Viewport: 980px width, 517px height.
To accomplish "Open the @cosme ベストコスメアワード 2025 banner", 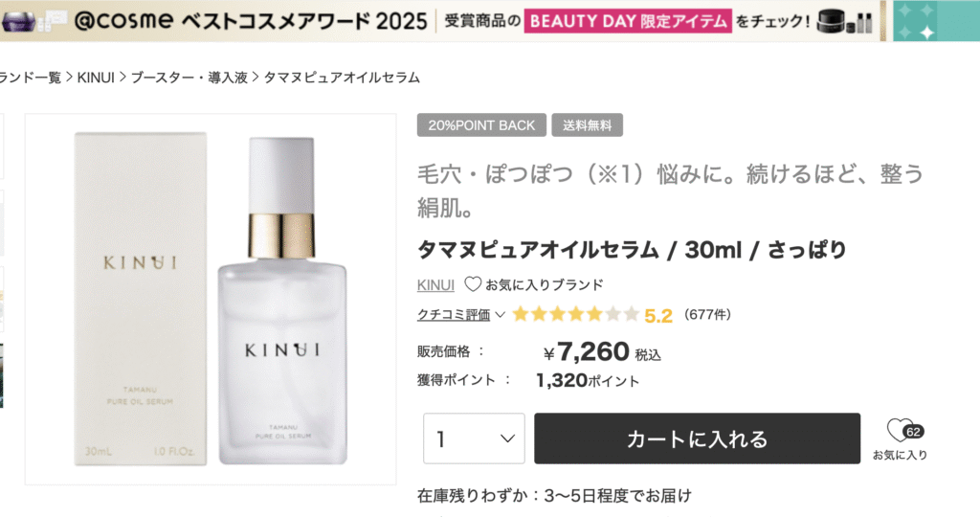I will 251,21.
